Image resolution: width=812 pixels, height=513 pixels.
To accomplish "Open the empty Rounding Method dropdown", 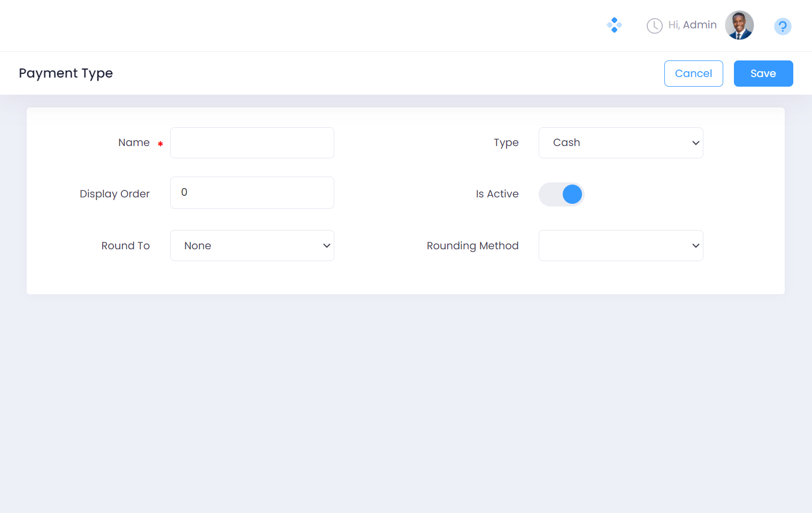I will [621, 246].
